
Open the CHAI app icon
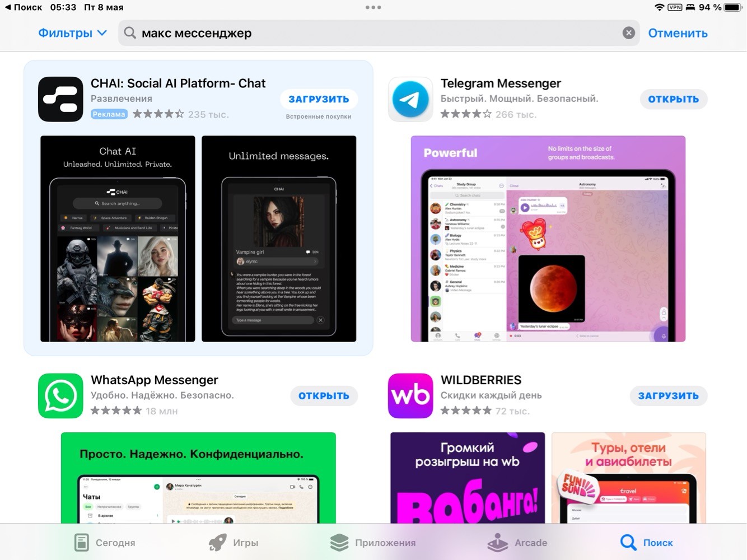tap(60, 99)
